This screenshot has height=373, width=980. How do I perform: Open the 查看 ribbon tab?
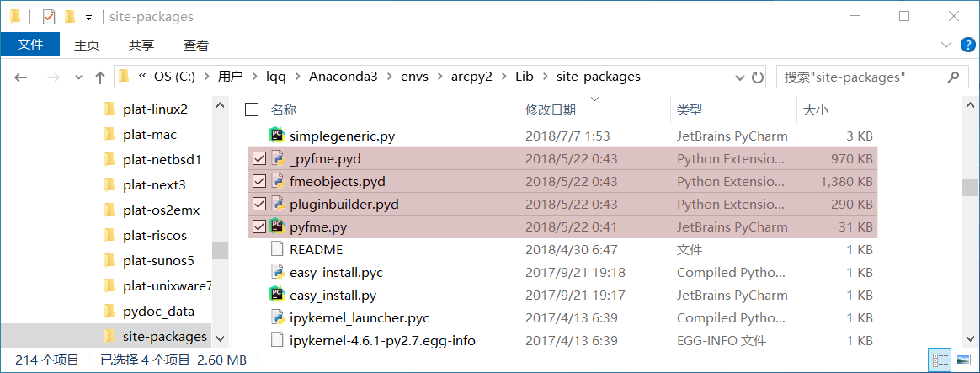(x=195, y=45)
